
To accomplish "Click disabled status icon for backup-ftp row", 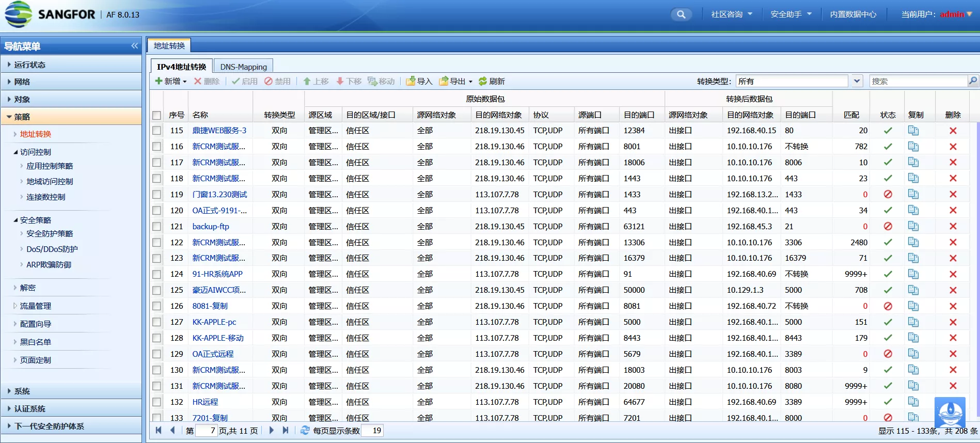I will 888,227.
